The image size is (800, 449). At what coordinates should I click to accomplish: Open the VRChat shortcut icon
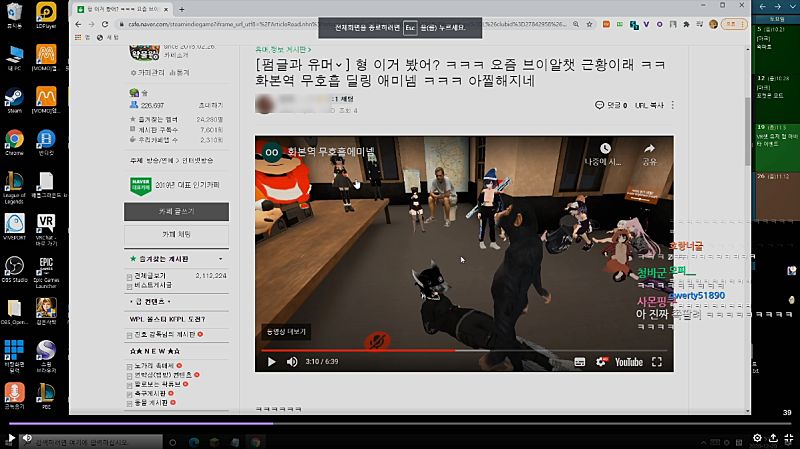46,230
